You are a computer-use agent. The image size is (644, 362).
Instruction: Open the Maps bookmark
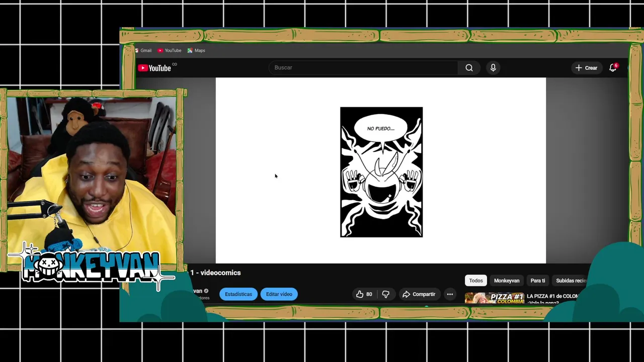pyautogui.click(x=196, y=50)
